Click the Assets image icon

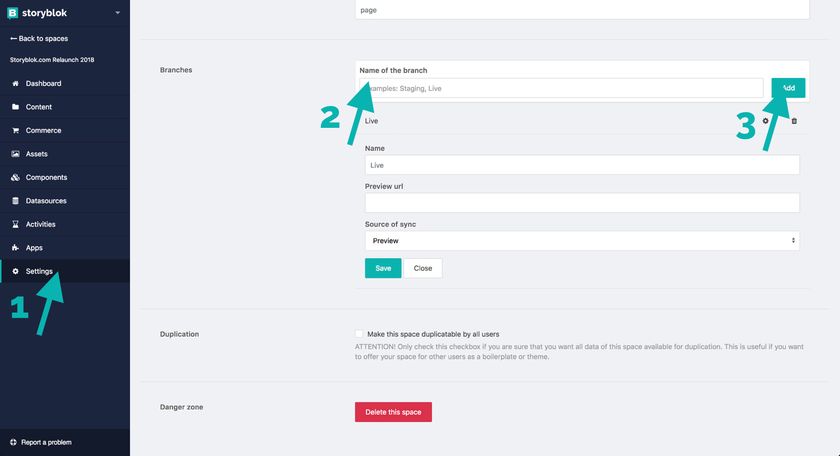click(15, 154)
